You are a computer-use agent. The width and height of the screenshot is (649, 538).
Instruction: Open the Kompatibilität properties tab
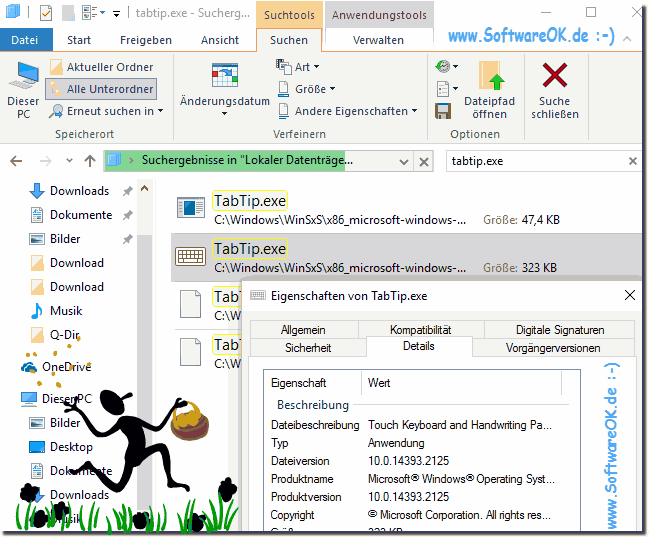click(421, 330)
